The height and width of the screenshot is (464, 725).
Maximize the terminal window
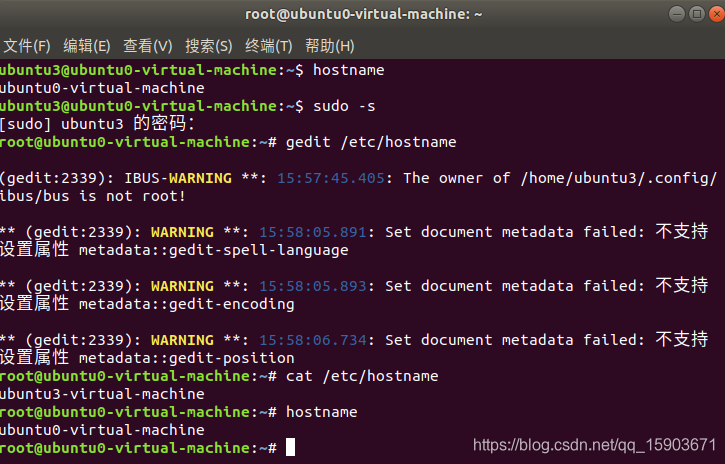click(x=696, y=14)
